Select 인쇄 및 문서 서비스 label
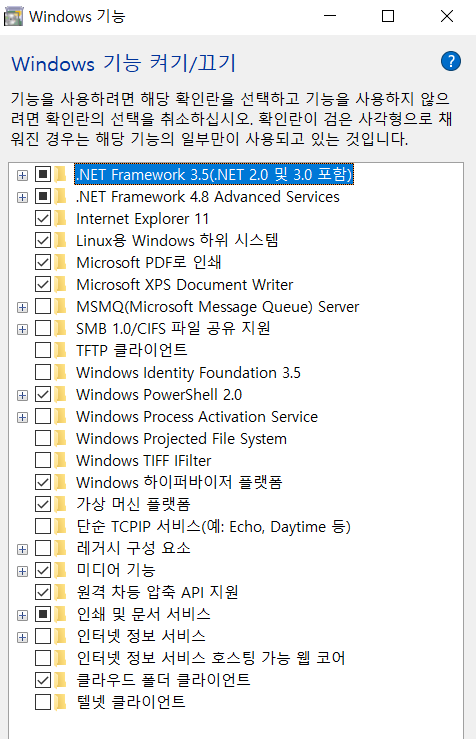The height and width of the screenshot is (739, 476). 143,614
